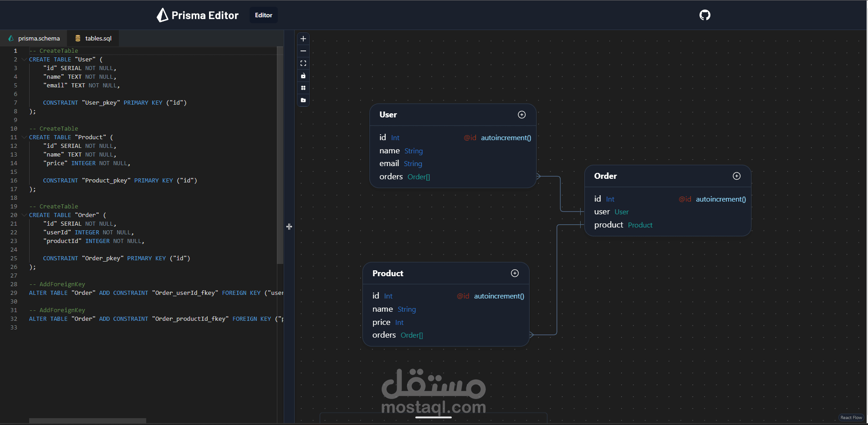Click the 'orders Order[]' field in User
This screenshot has width=868, height=425.
(x=453, y=177)
